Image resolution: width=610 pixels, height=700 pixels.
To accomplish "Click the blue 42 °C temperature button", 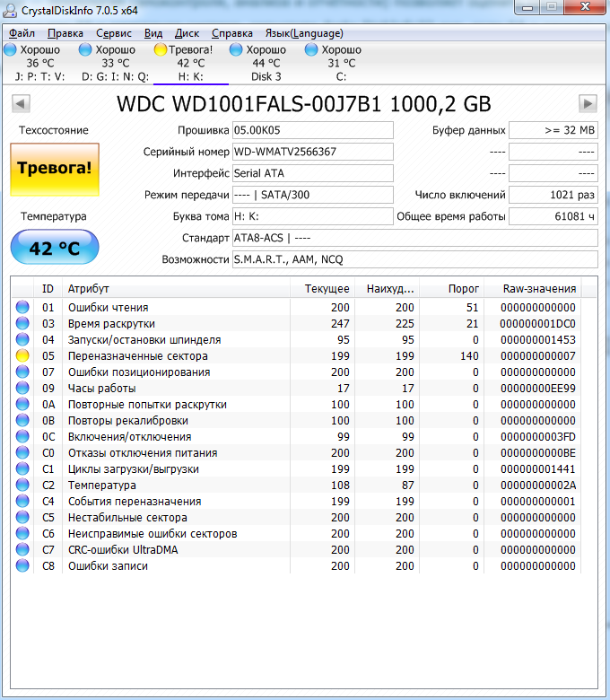I will [x=55, y=248].
